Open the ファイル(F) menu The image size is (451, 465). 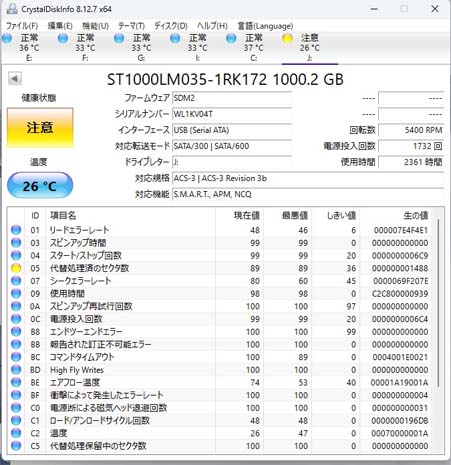(x=22, y=26)
